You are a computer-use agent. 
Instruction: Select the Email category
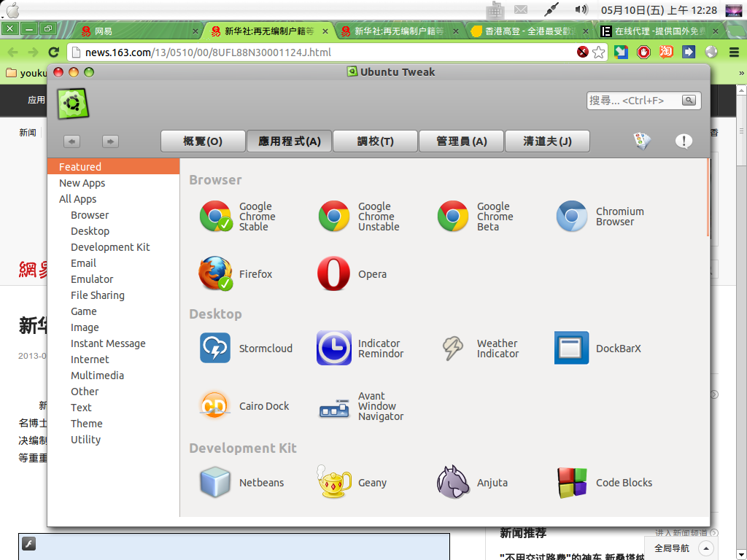tap(113, 262)
